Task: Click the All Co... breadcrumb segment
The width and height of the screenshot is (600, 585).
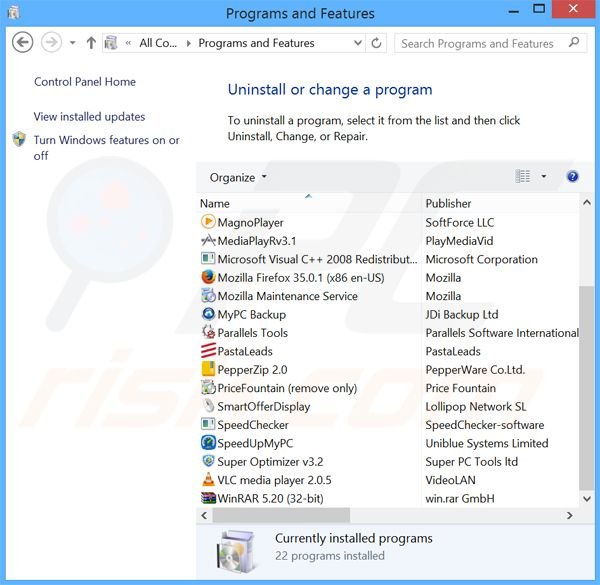Action: (158, 43)
